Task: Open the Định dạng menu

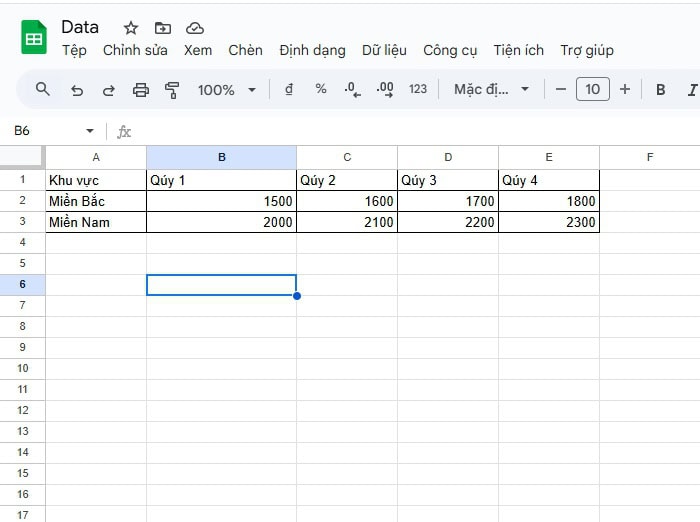Action: 312,50
